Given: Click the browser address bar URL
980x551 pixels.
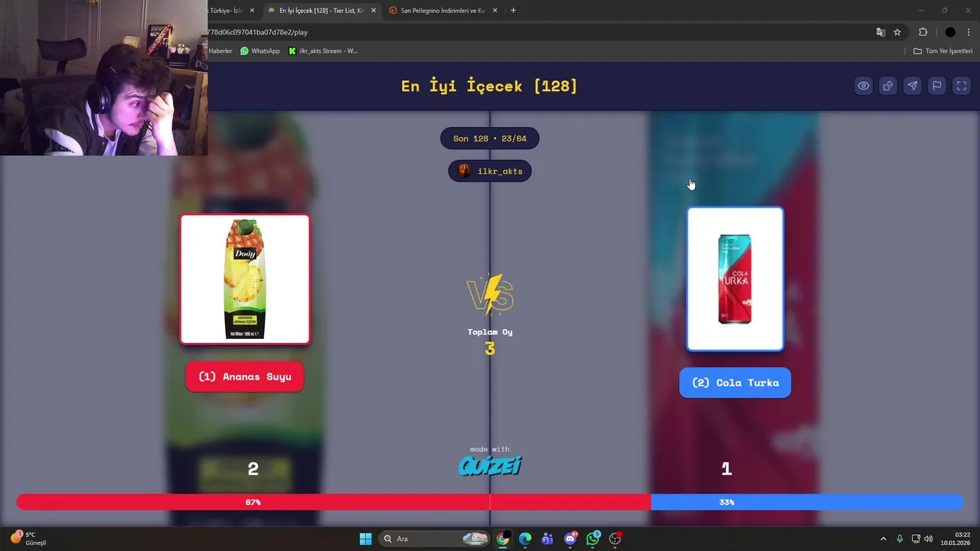Looking at the screenshot, I should tap(257, 32).
